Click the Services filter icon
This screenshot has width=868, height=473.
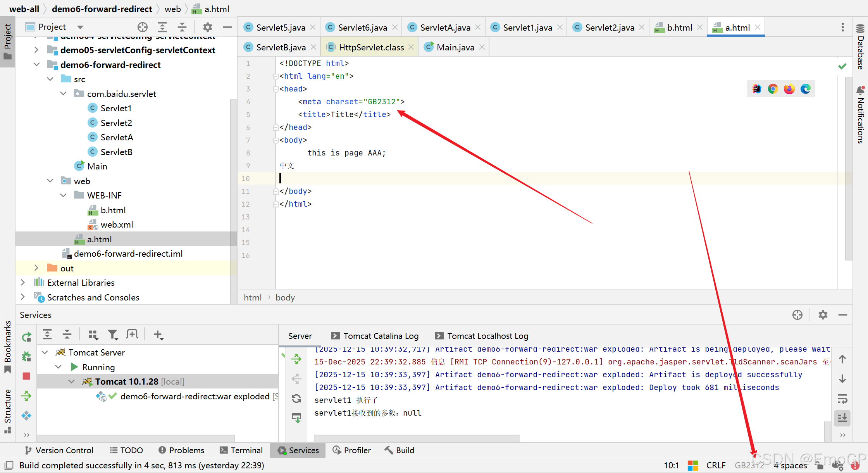[113, 335]
